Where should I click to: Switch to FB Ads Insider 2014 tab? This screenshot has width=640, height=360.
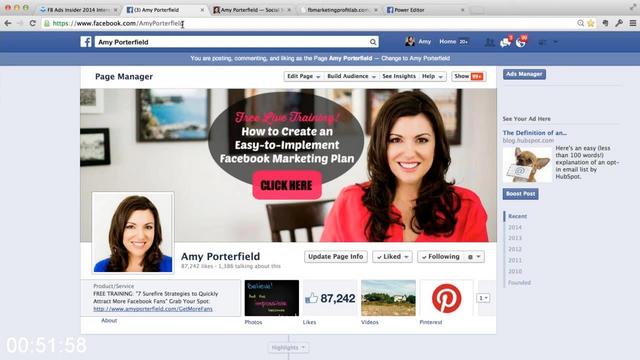click(x=79, y=9)
